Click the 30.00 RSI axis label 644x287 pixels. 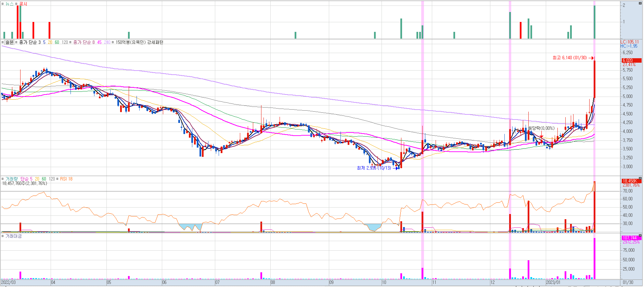(628, 223)
